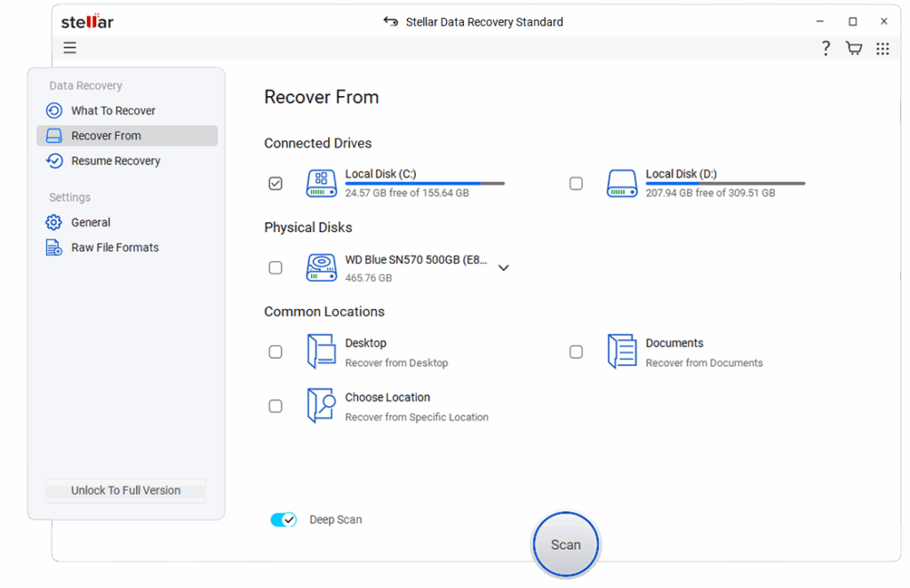The width and height of the screenshot is (910, 588).
Task: Click Unlock To Full Version button
Action: (126, 490)
